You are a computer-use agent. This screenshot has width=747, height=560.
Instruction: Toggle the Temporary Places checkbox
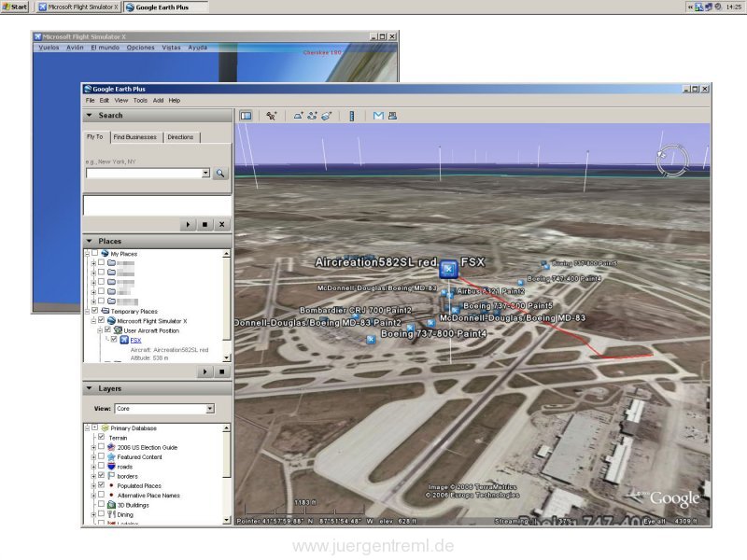point(95,311)
